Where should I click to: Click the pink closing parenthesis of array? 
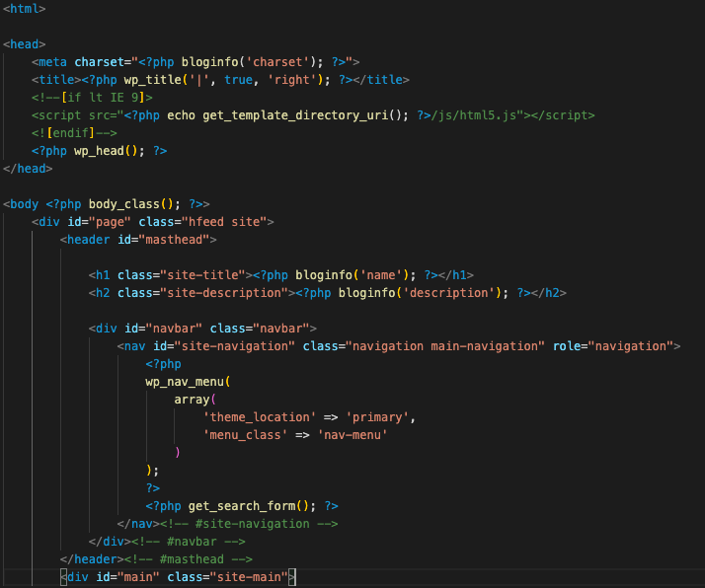point(178,452)
